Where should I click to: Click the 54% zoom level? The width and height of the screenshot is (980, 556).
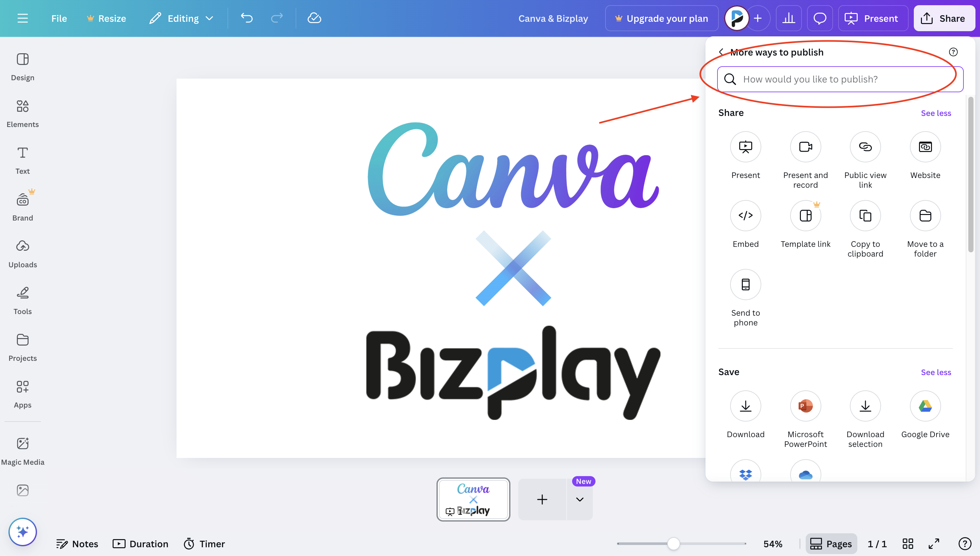pyautogui.click(x=773, y=544)
